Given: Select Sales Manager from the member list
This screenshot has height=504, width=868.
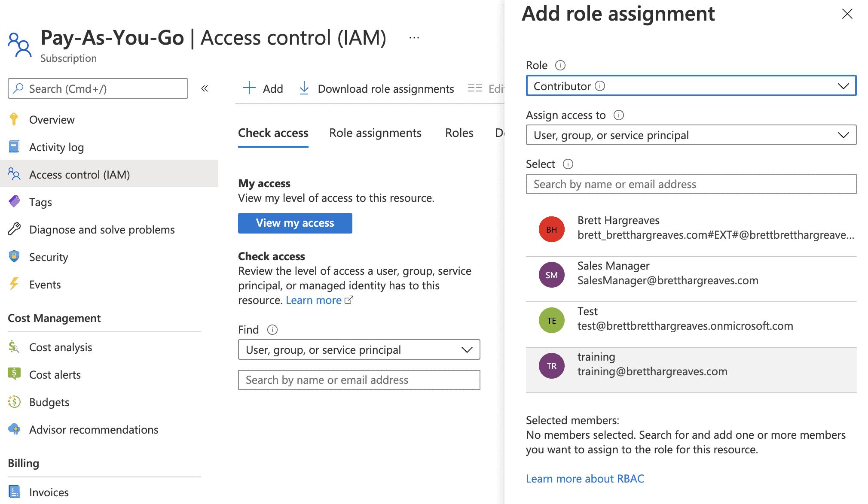Looking at the screenshot, I should (x=691, y=279).
